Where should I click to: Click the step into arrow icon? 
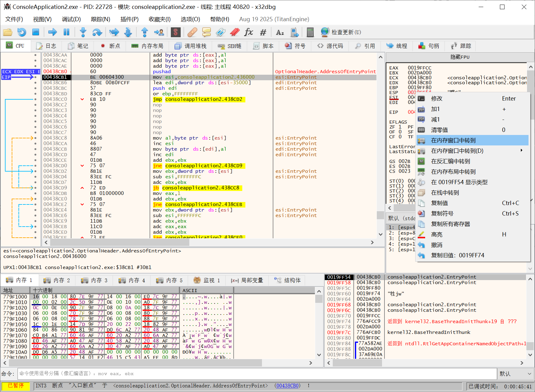(x=83, y=32)
